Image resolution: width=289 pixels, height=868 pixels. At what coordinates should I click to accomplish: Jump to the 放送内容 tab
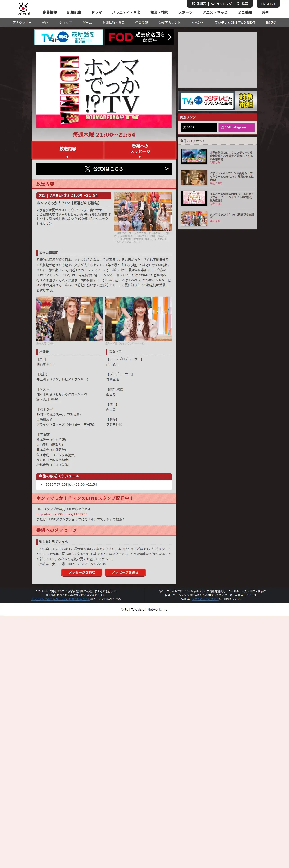coord(68,150)
